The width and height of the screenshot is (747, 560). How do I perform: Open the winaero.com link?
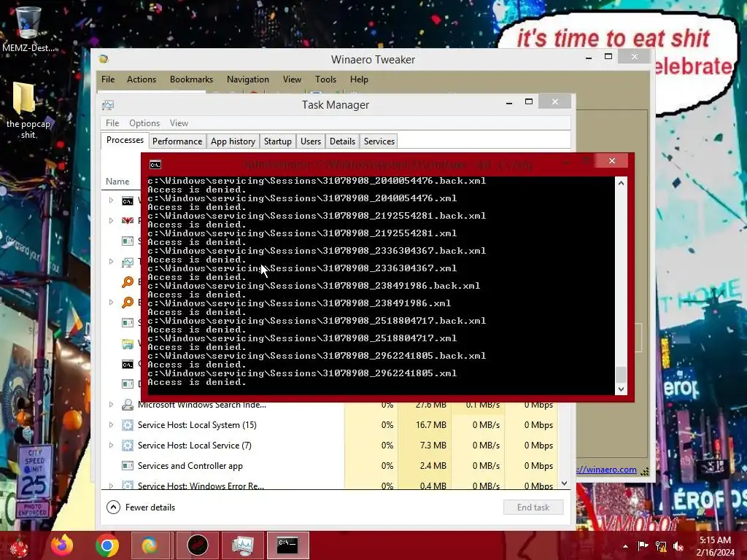(x=606, y=470)
